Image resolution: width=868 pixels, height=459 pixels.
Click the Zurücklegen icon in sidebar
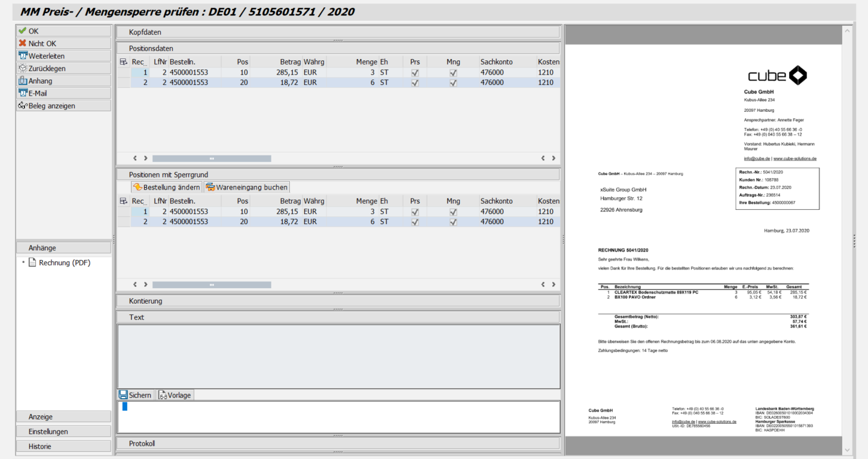coord(23,69)
